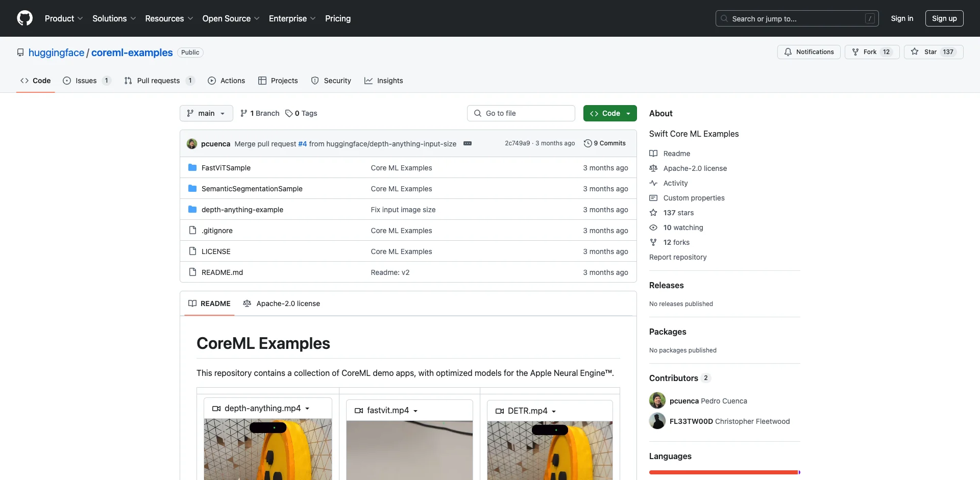View the 137 stars link
The width and height of the screenshot is (980, 480).
672,213
